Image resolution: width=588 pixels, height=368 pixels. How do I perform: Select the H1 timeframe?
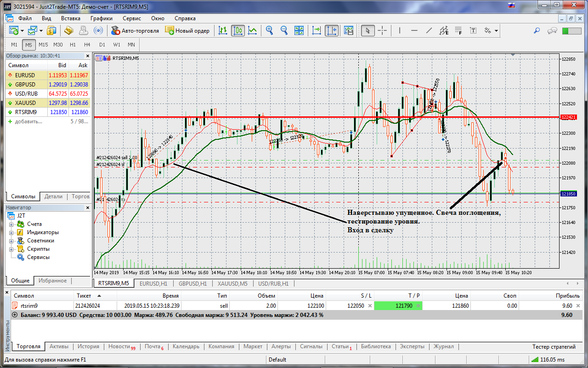[x=73, y=45]
